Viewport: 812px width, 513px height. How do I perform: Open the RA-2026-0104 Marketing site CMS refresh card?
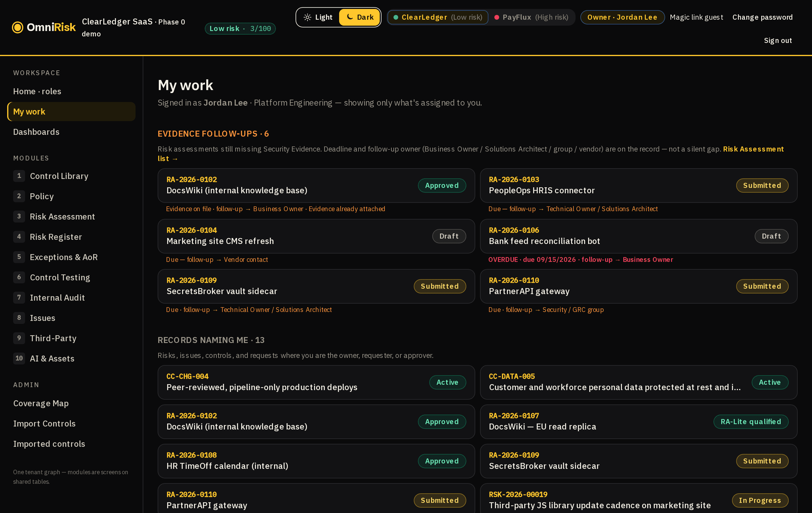point(316,236)
